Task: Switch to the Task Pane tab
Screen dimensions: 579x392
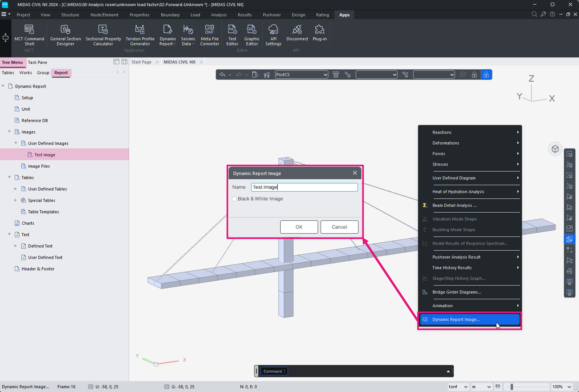Action: [37, 62]
